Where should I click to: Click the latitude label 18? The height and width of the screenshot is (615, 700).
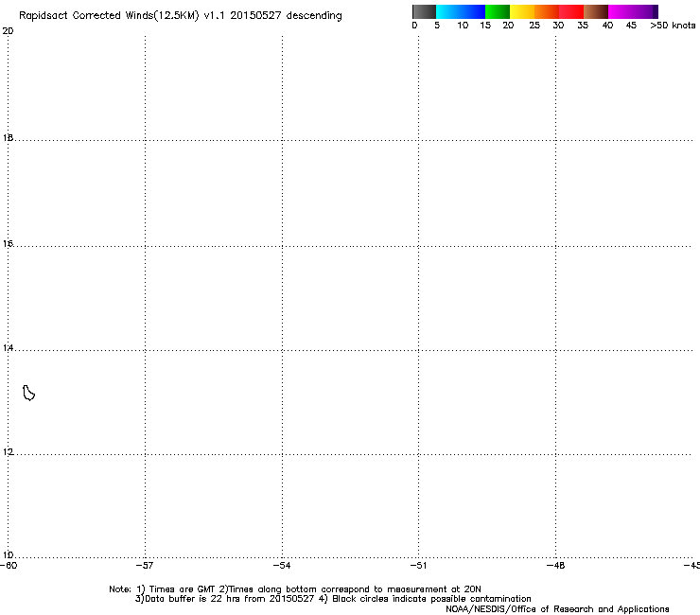pos(8,137)
